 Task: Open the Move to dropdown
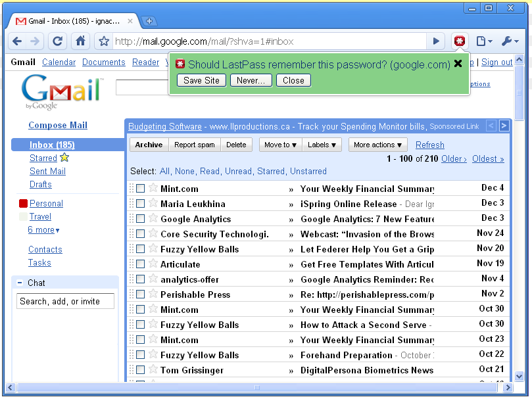click(281, 145)
